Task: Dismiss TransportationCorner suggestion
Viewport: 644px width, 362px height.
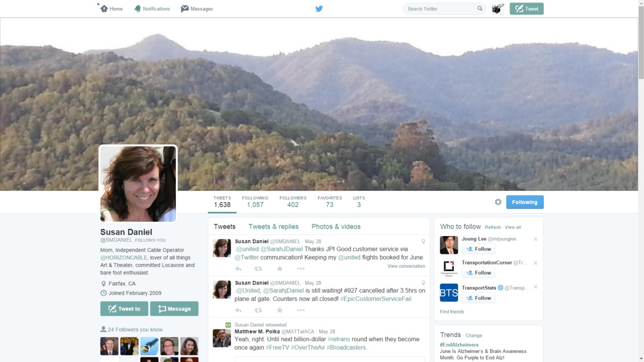Action: point(536,263)
